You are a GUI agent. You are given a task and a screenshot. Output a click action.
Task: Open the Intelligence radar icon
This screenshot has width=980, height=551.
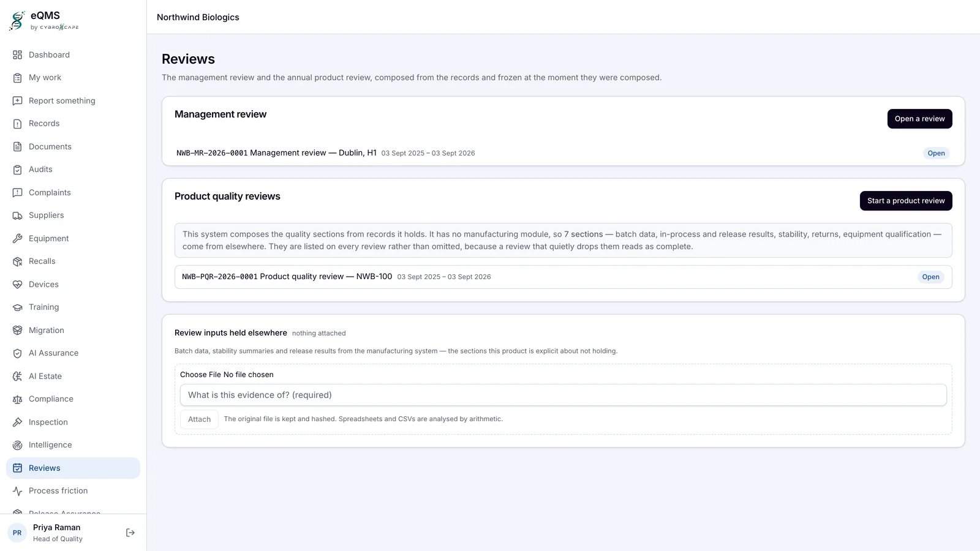click(x=17, y=445)
